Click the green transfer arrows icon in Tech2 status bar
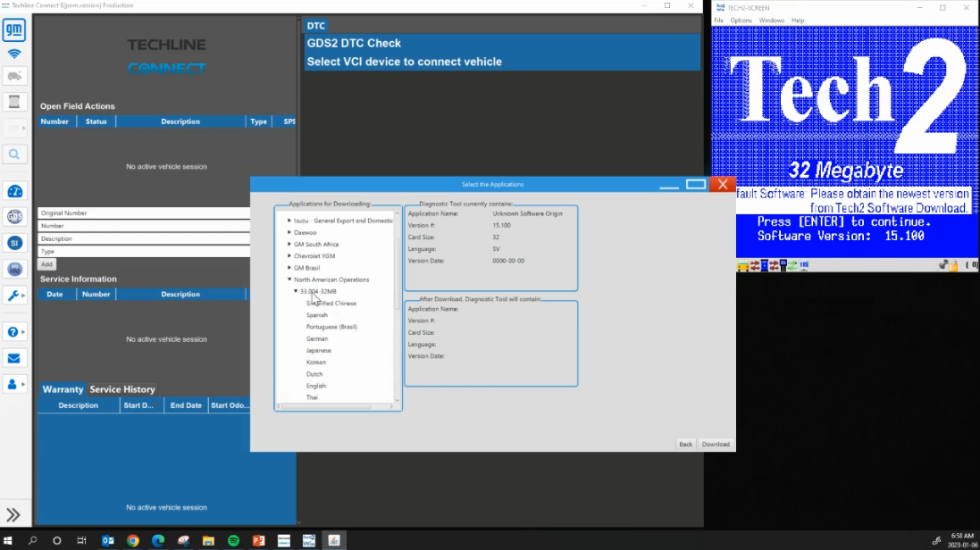Screen dimensions: 980x550 click(x=792, y=266)
